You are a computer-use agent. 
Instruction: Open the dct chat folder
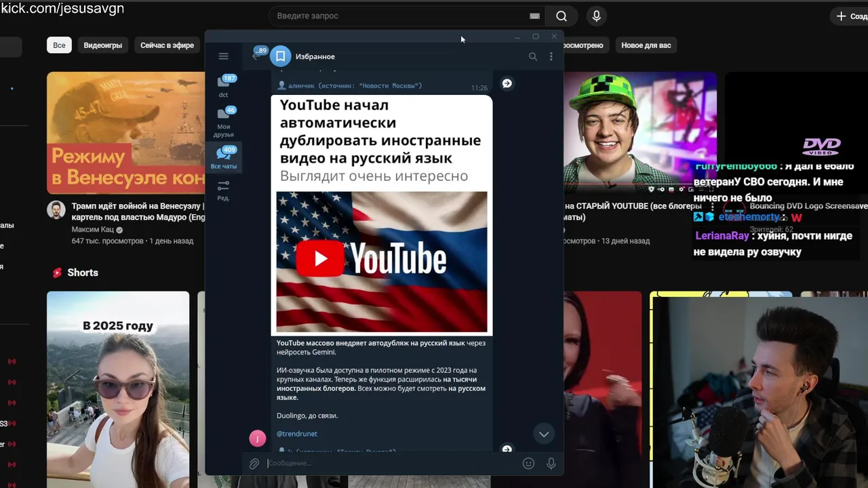[224, 86]
